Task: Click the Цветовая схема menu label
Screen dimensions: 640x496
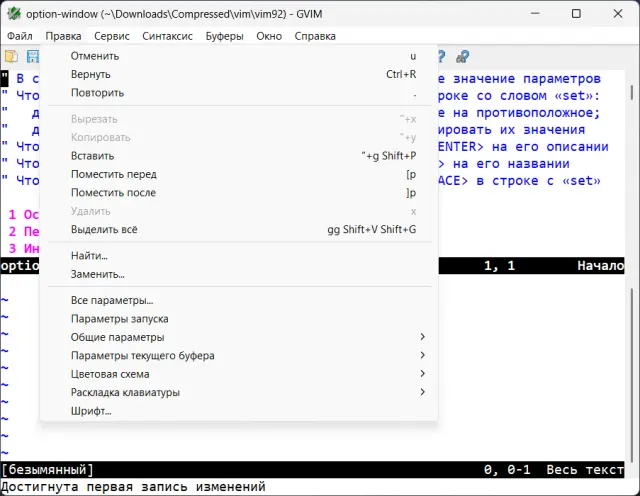Action: tap(110, 374)
